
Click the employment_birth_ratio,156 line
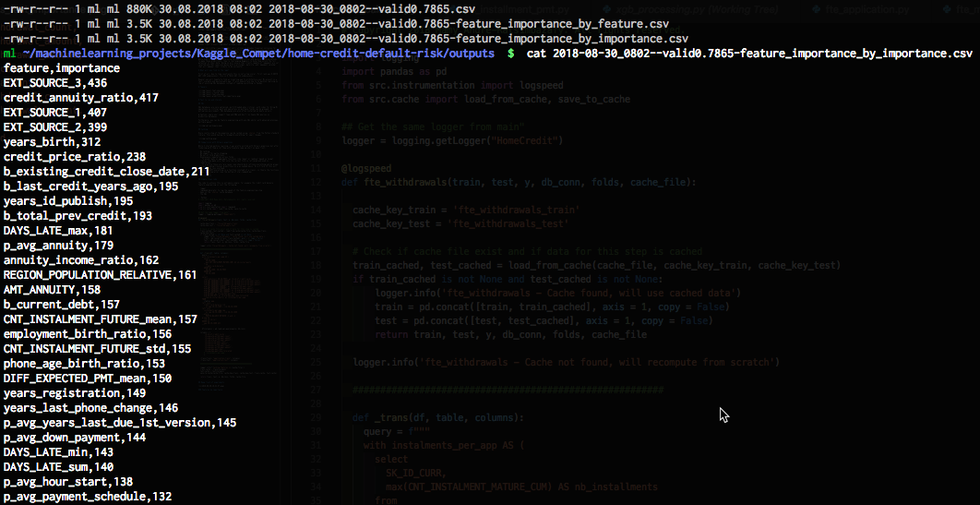[x=88, y=334]
